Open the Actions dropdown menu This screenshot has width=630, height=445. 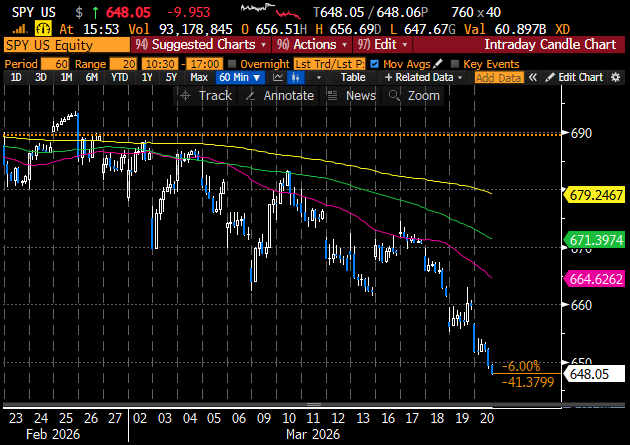(312, 45)
